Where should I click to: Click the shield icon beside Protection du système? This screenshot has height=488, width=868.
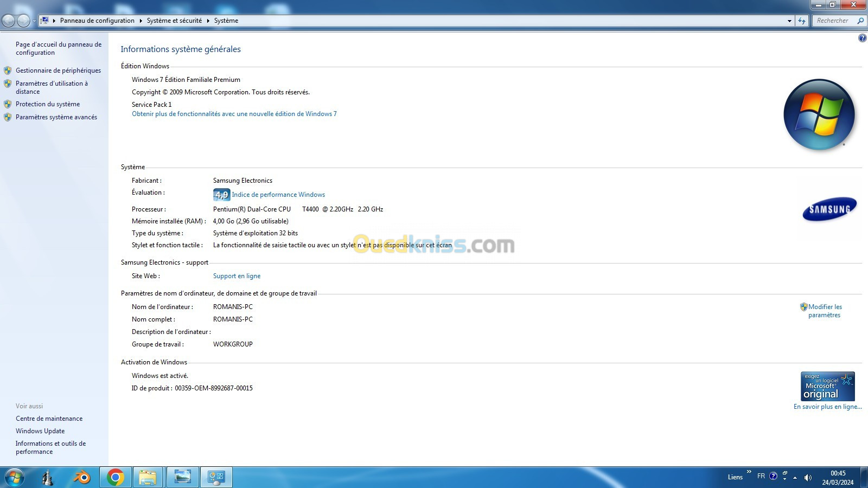(8, 104)
